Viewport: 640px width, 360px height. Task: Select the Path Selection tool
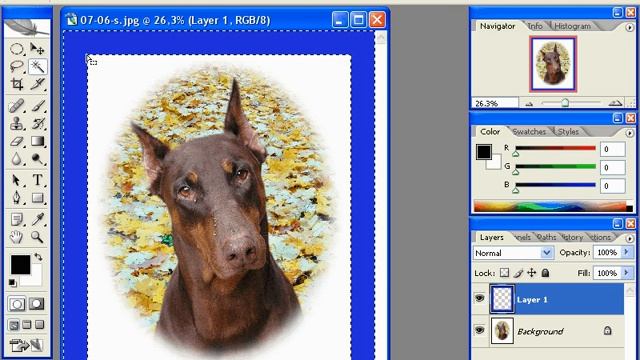tap(17, 180)
